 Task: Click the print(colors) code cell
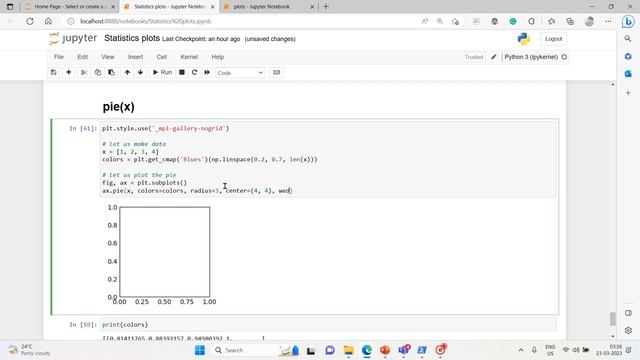point(328,324)
